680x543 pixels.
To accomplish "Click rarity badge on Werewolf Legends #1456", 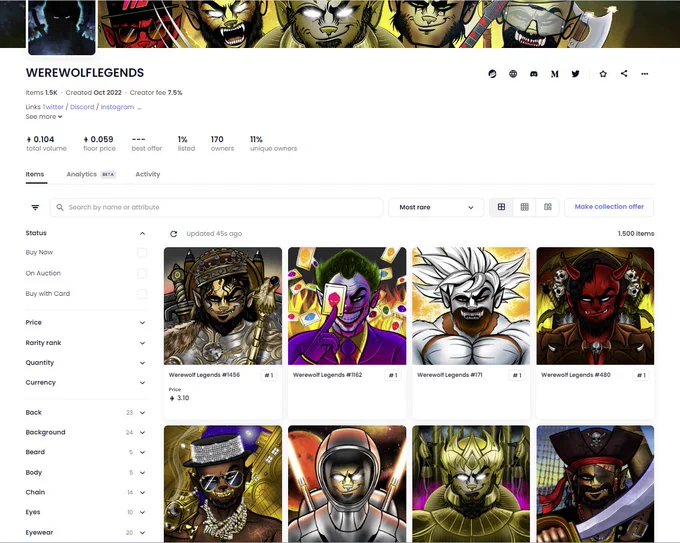I will click(269, 375).
